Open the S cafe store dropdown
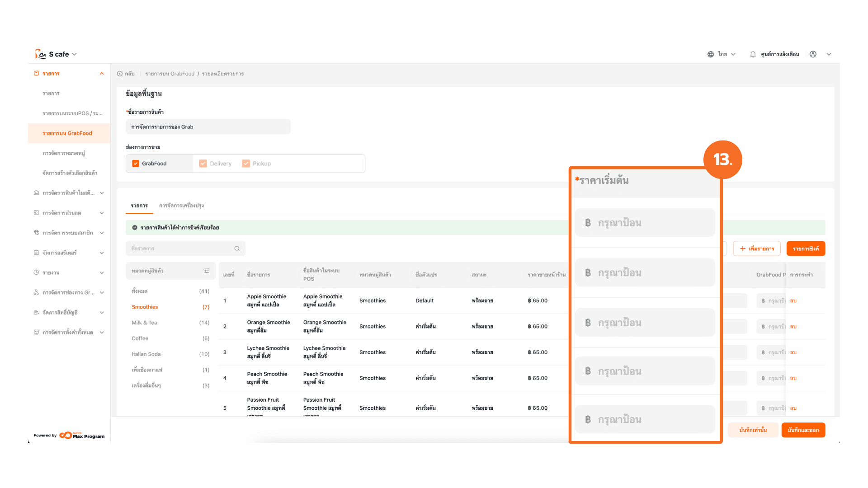 coord(74,54)
